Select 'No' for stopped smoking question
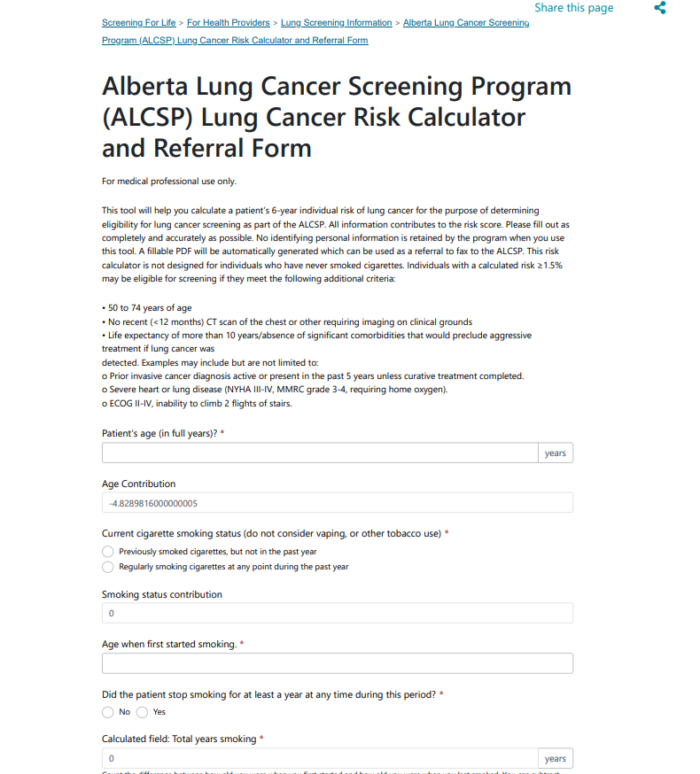Screen dimensions: 700x774 (x=108, y=712)
